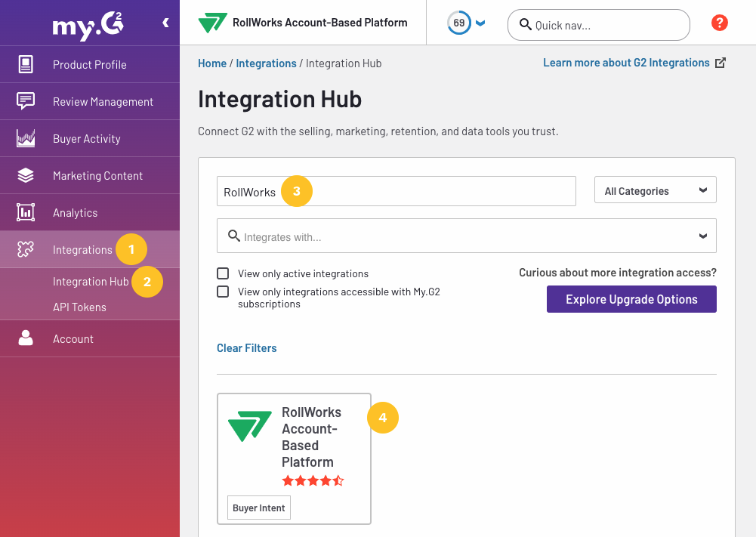Open help via red question mark icon
756x537 pixels.
point(719,23)
